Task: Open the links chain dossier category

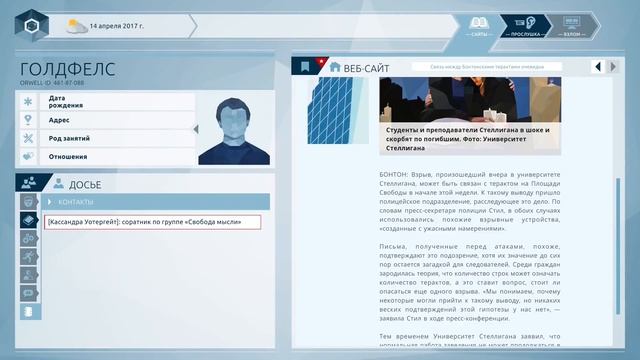Action: pos(28,238)
